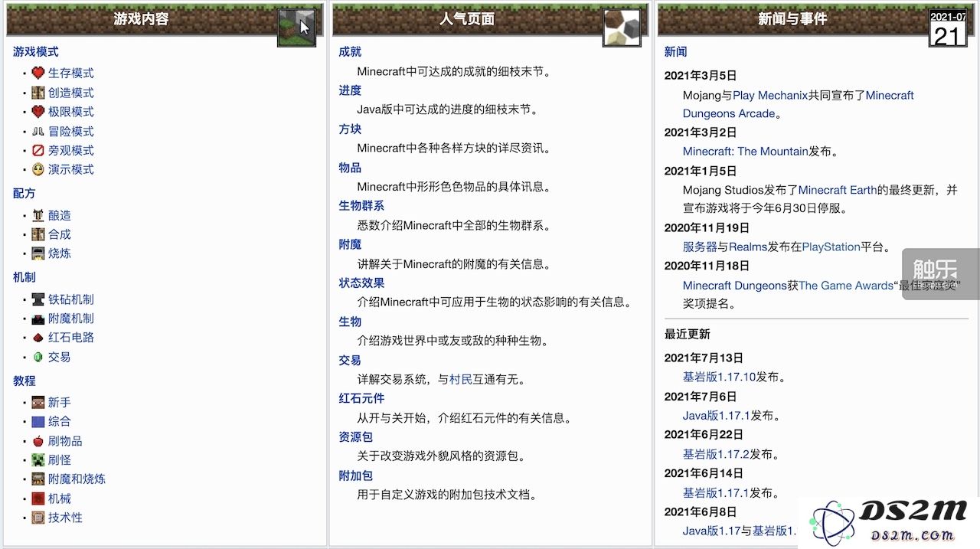This screenshot has width=980, height=549.
Task: Open the PlayStation link
Action: (831, 247)
